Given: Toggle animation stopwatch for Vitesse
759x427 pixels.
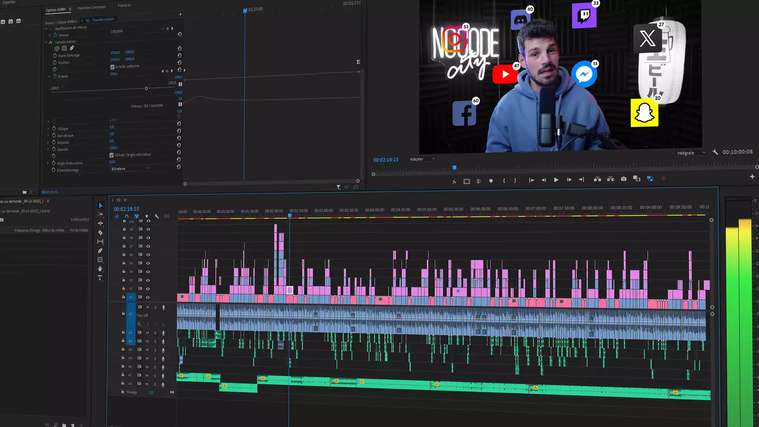Looking at the screenshot, I should click(x=55, y=35).
